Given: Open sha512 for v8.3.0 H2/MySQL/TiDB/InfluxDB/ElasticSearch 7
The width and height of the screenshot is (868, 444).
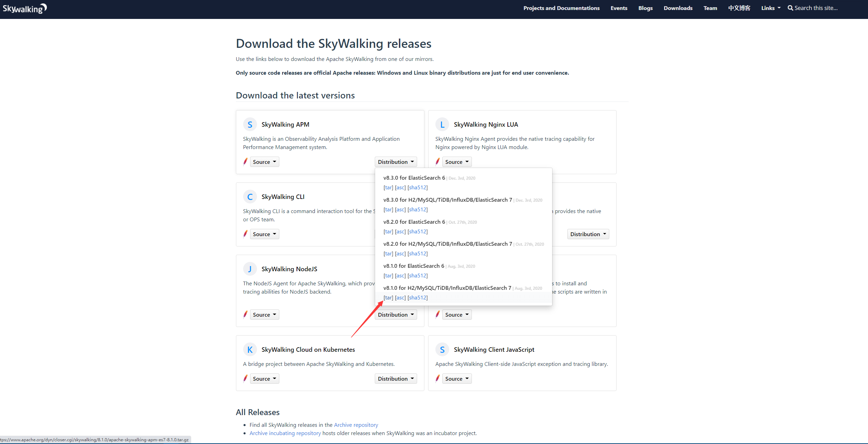Looking at the screenshot, I should [417, 210].
